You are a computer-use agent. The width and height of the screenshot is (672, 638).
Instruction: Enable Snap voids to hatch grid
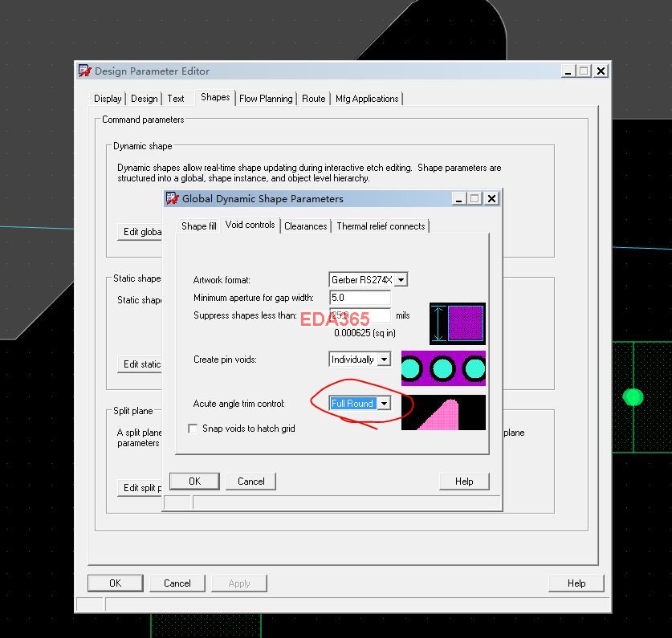193,429
